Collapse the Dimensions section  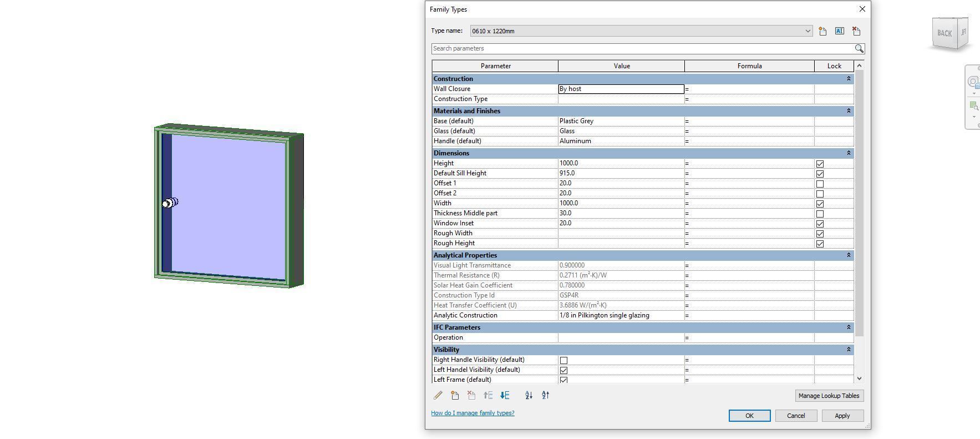[848, 153]
